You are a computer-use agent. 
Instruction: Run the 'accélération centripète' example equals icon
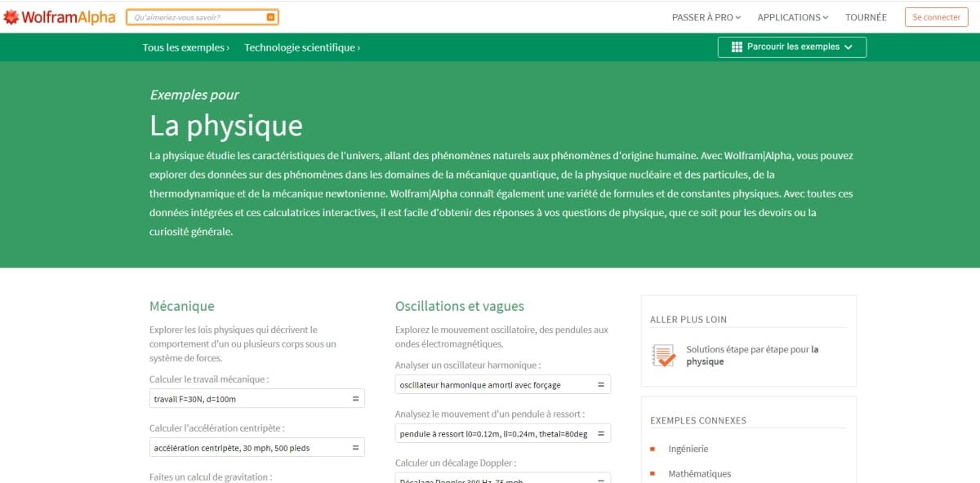[x=355, y=448]
